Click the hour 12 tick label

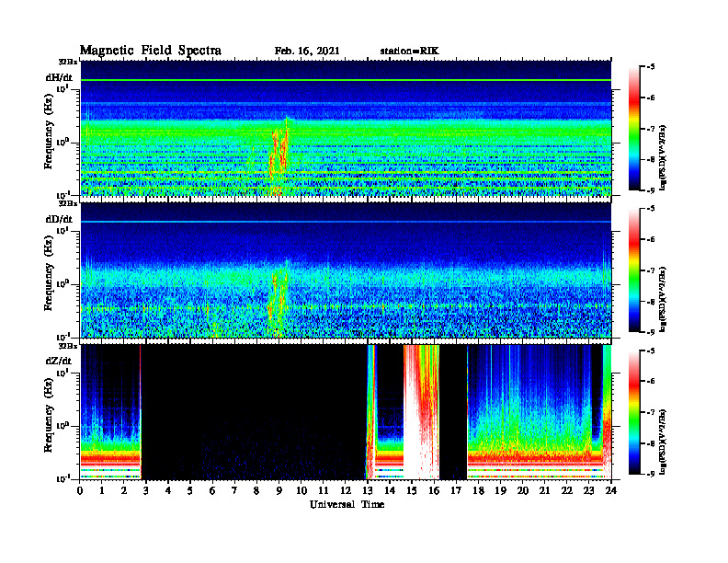tap(346, 490)
